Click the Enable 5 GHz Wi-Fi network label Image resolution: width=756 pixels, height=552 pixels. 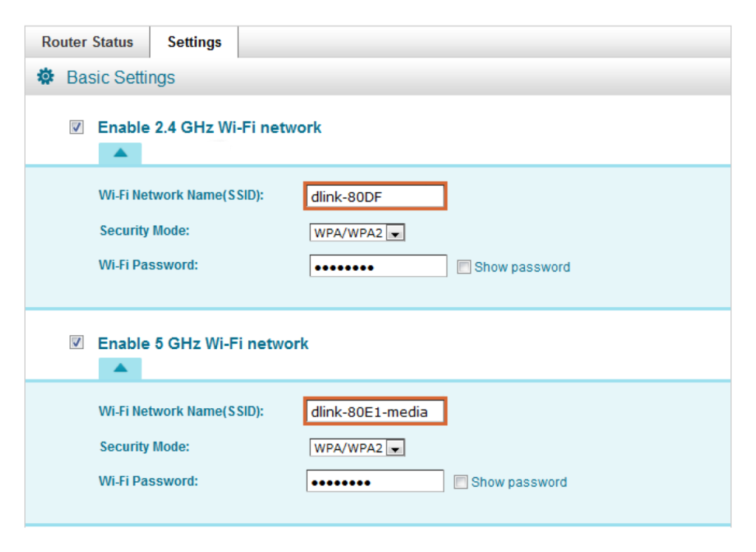pos(203,343)
